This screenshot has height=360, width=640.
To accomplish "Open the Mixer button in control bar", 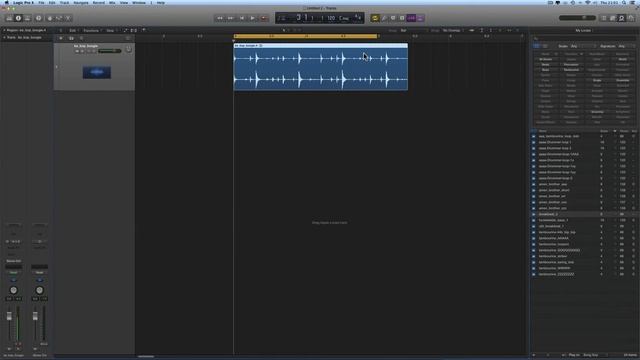I will click(x=59, y=18).
